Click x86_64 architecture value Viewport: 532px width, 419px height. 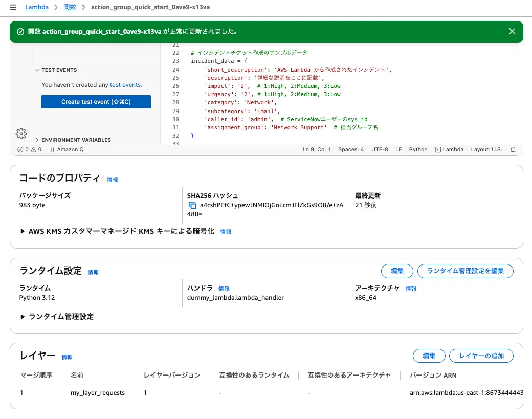pyautogui.click(x=366, y=298)
